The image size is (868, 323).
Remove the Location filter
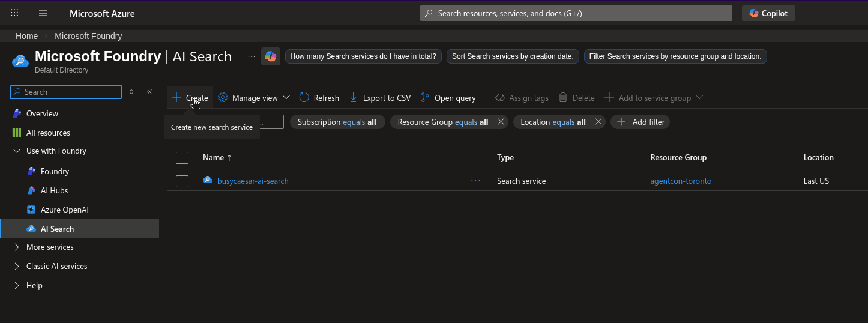tap(598, 122)
